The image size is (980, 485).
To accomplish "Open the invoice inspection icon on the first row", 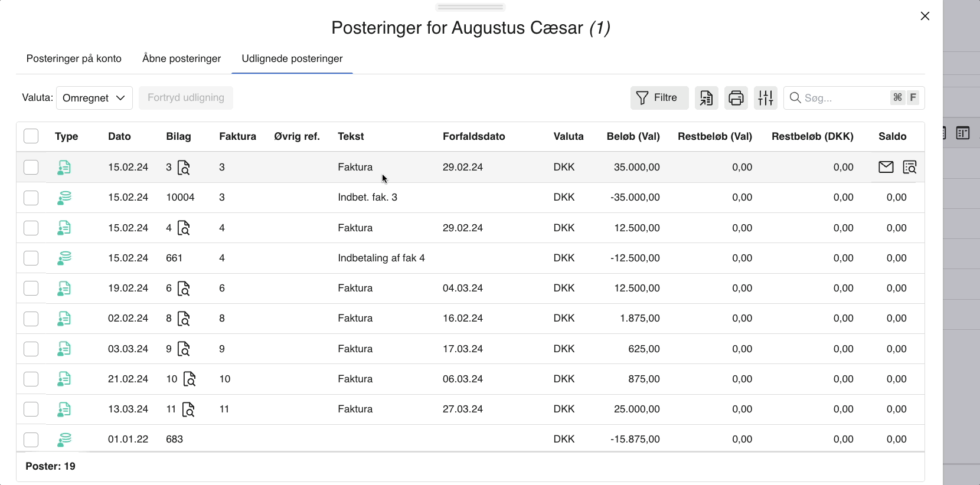I will [x=910, y=167].
